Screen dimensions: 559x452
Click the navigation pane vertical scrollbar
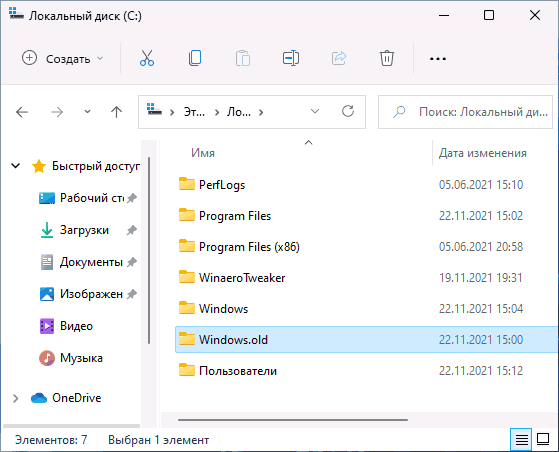(149, 250)
